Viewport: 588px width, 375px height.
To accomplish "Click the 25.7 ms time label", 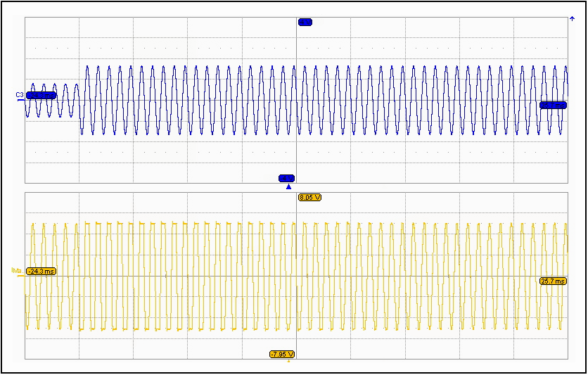I will (x=553, y=281).
